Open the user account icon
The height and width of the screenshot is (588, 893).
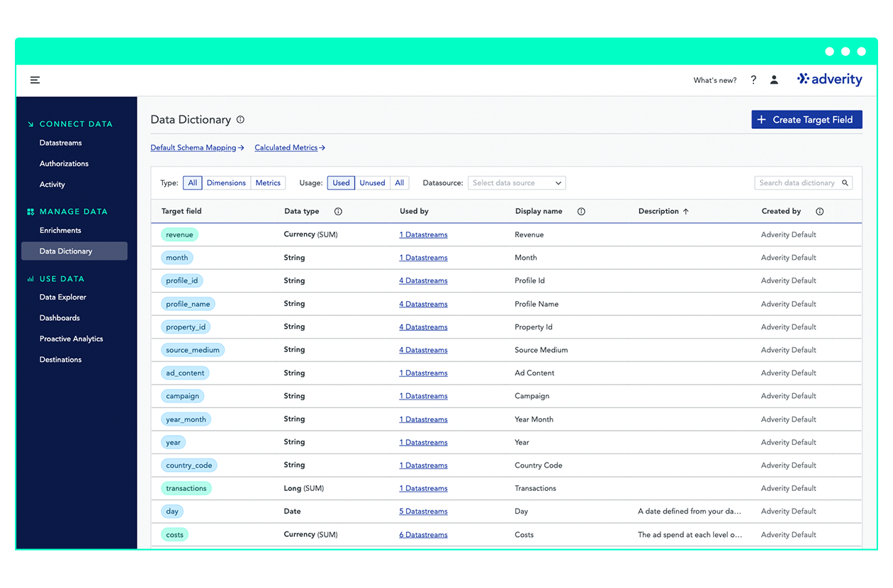pyautogui.click(x=774, y=79)
